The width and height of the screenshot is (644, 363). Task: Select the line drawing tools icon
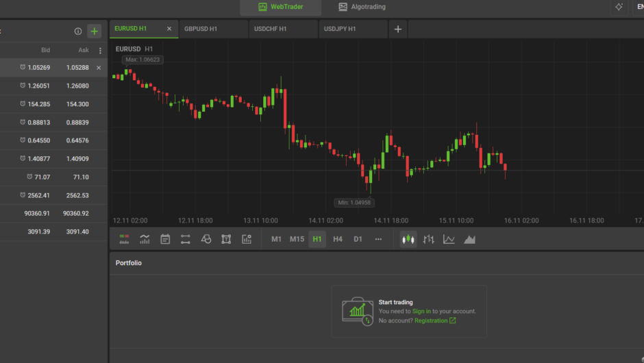185,240
